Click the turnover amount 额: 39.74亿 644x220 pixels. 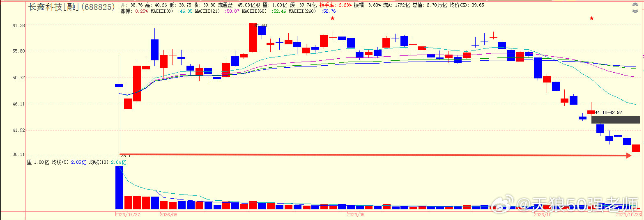[304, 5]
